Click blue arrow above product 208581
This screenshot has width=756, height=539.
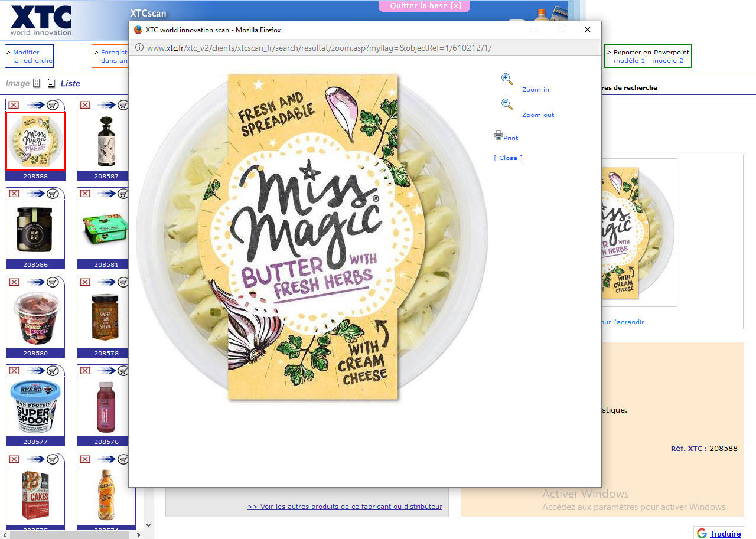click(x=106, y=193)
